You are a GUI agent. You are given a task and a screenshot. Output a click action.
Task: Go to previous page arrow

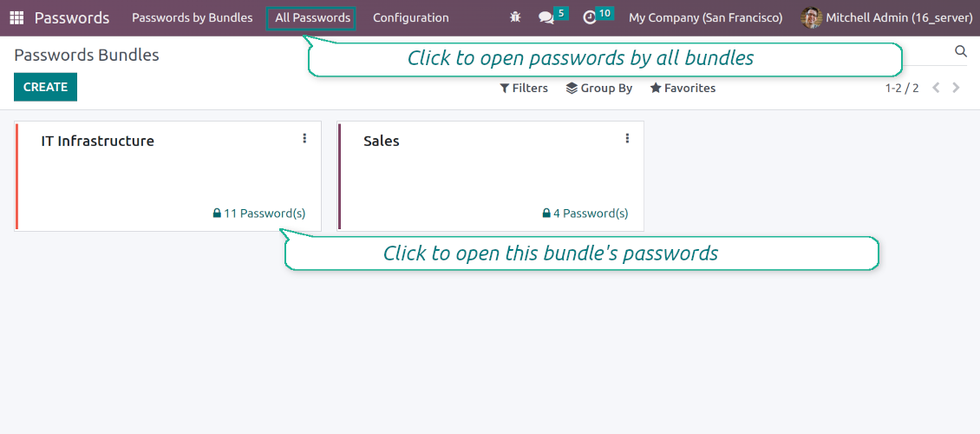tap(936, 88)
